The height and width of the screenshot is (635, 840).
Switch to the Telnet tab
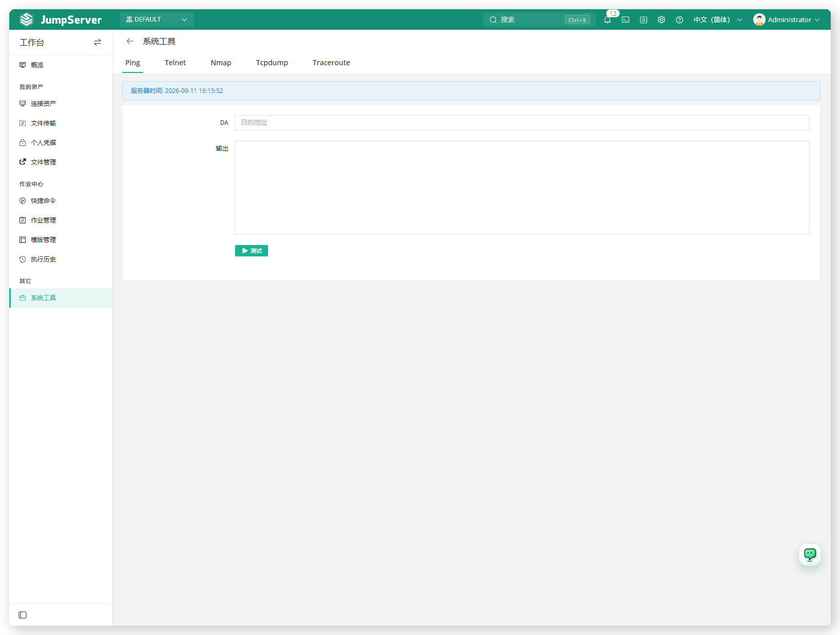pyautogui.click(x=175, y=63)
